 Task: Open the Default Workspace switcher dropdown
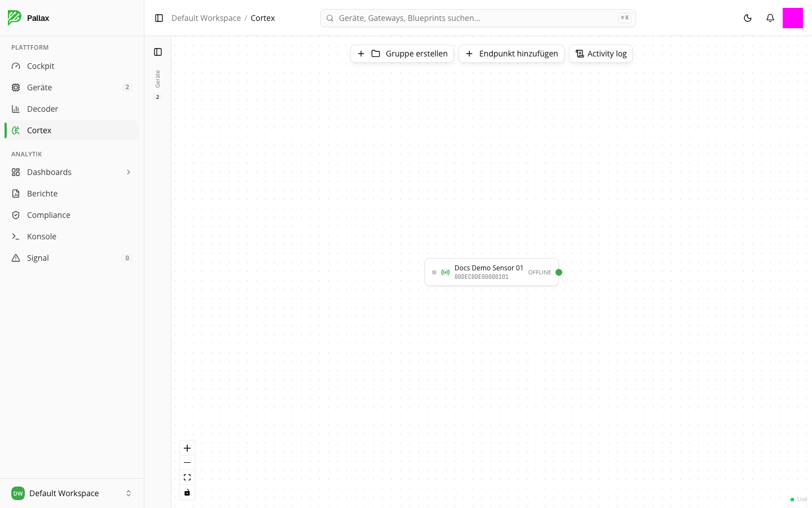click(72, 493)
